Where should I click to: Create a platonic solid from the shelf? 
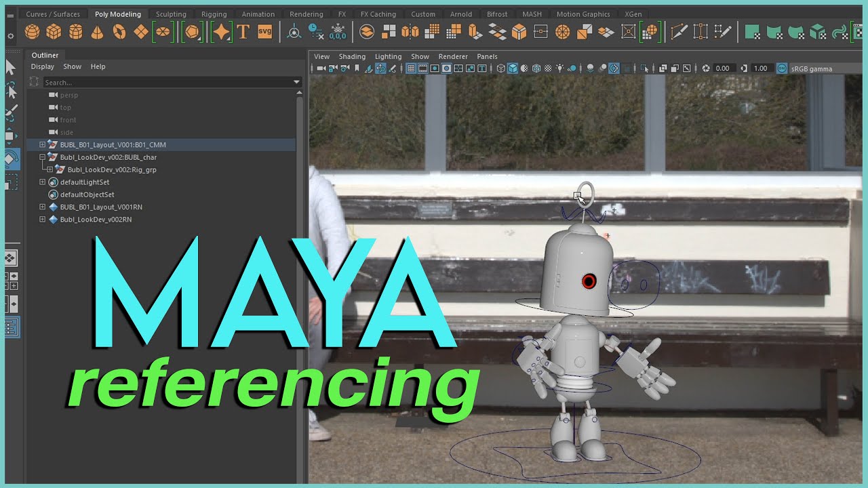click(193, 32)
